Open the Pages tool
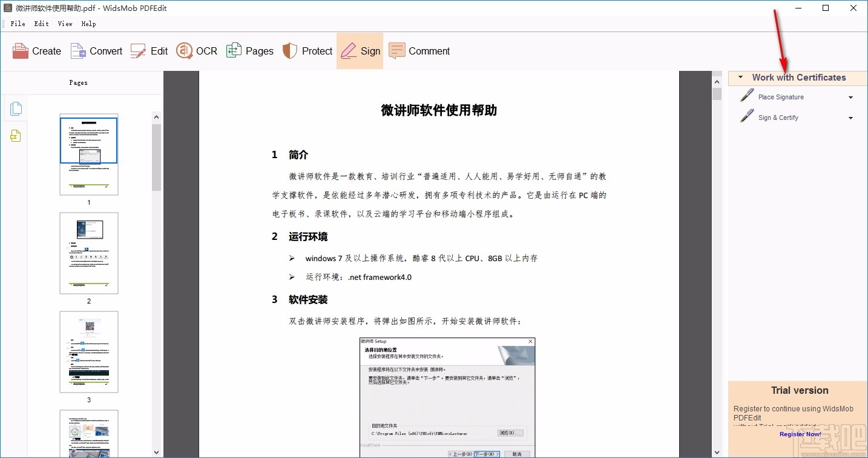Viewport: 868px width, 458px height. pos(250,51)
